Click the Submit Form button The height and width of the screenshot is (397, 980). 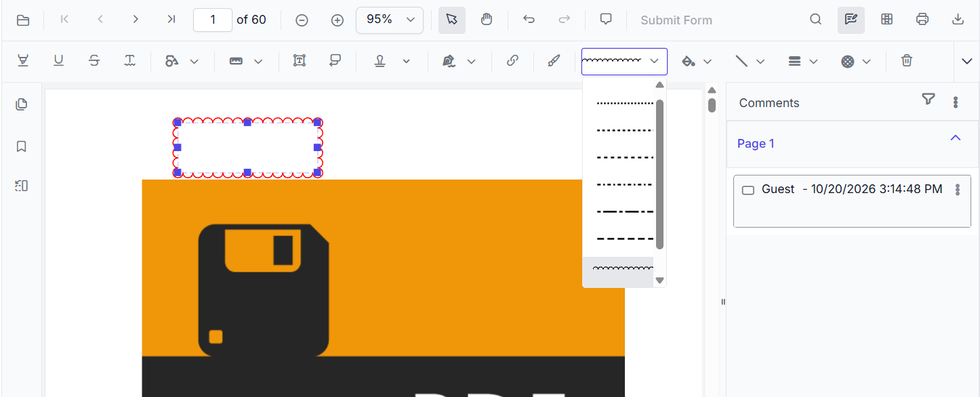(676, 20)
